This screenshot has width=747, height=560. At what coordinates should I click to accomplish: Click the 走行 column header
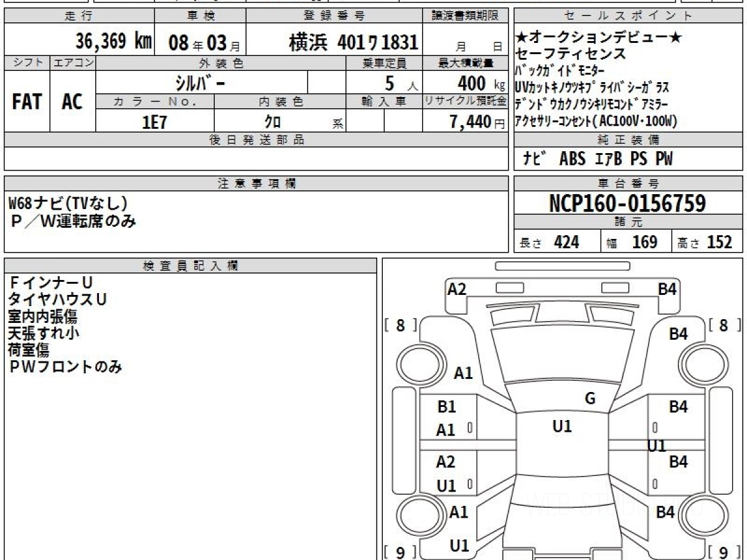79,16
